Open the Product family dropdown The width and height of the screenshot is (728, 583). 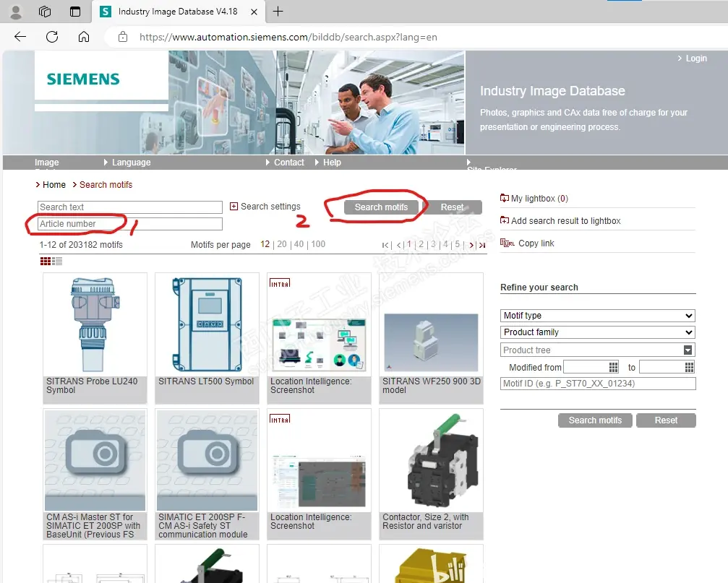(598, 332)
